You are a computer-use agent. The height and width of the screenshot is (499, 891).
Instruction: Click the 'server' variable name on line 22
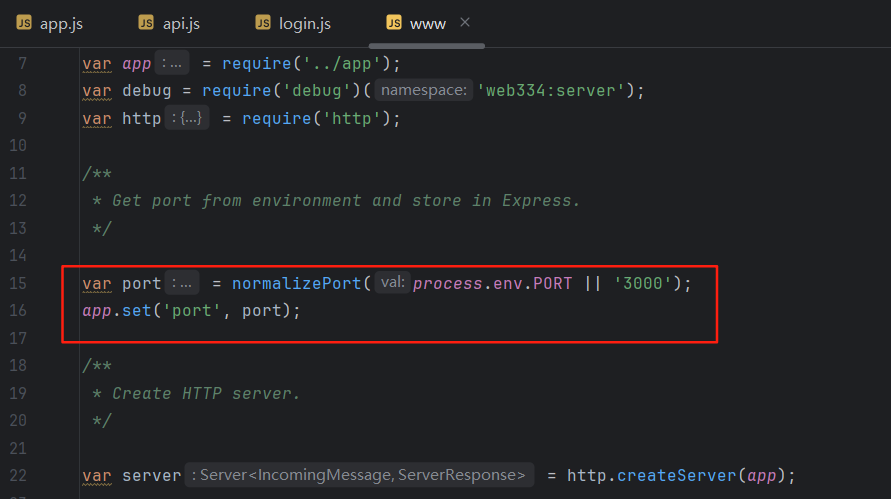(x=152, y=475)
